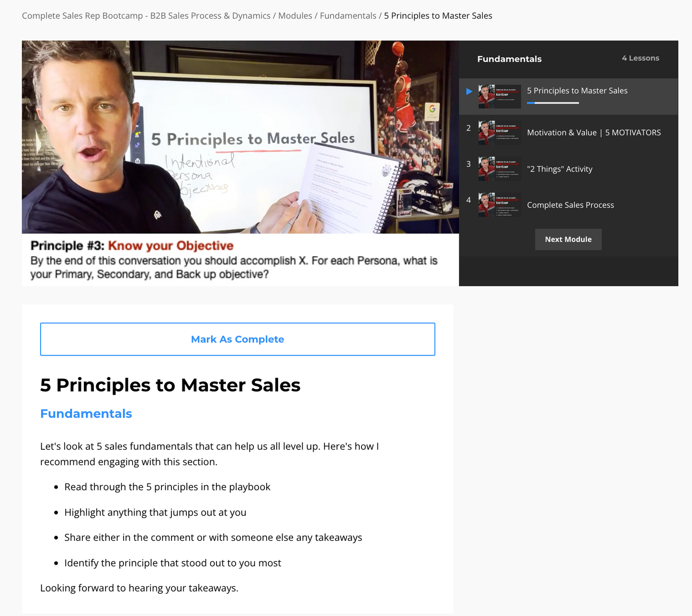Click the blue Fundamentals subheading link

click(x=86, y=414)
